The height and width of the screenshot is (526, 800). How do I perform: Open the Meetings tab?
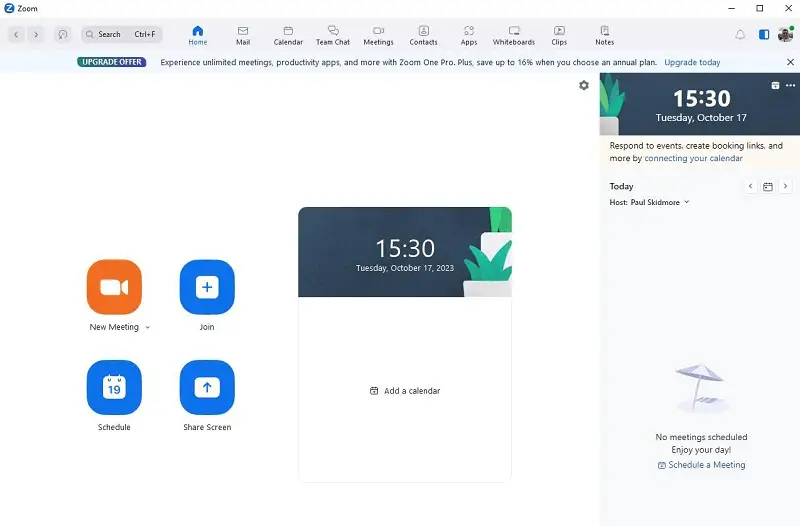(379, 36)
